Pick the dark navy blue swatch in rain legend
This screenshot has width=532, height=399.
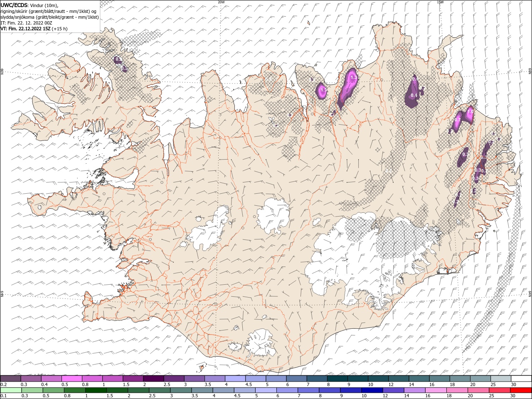tap(372, 390)
